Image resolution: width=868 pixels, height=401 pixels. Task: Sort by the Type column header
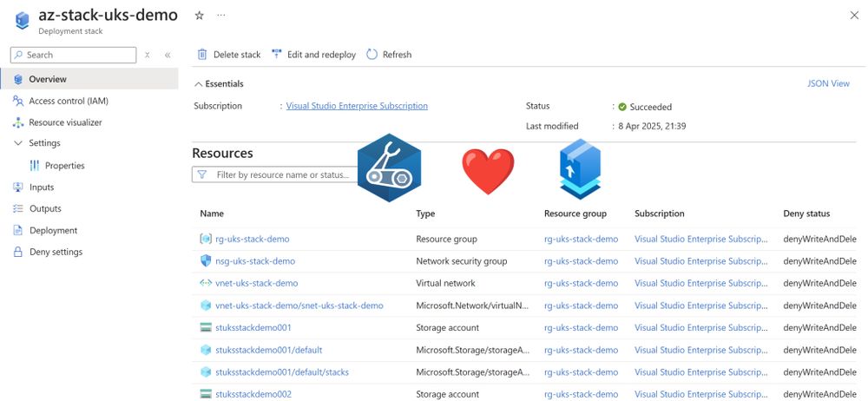(x=425, y=214)
